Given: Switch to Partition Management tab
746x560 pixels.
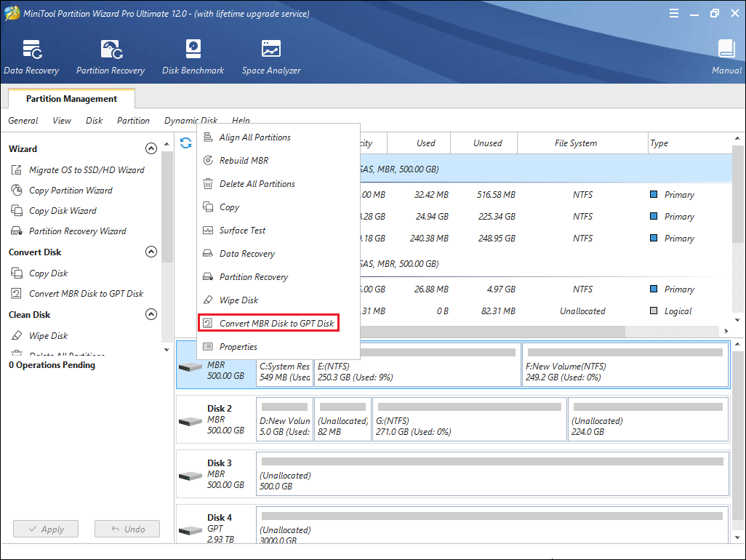Looking at the screenshot, I should pyautogui.click(x=71, y=98).
